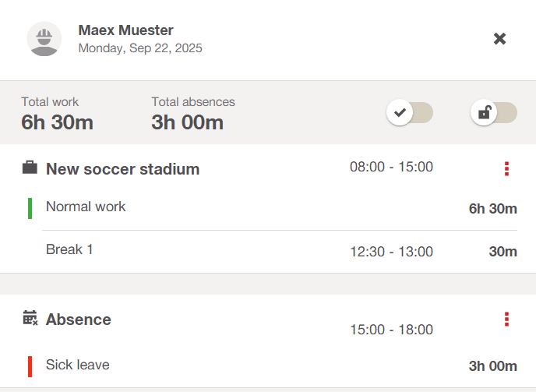Viewport: 536px width, 392px height.
Task: Open three-dot menu for Absence entry
Action: coord(506,319)
